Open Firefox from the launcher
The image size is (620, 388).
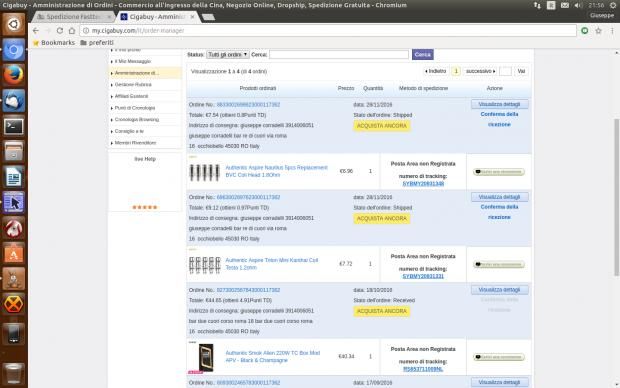(13, 75)
